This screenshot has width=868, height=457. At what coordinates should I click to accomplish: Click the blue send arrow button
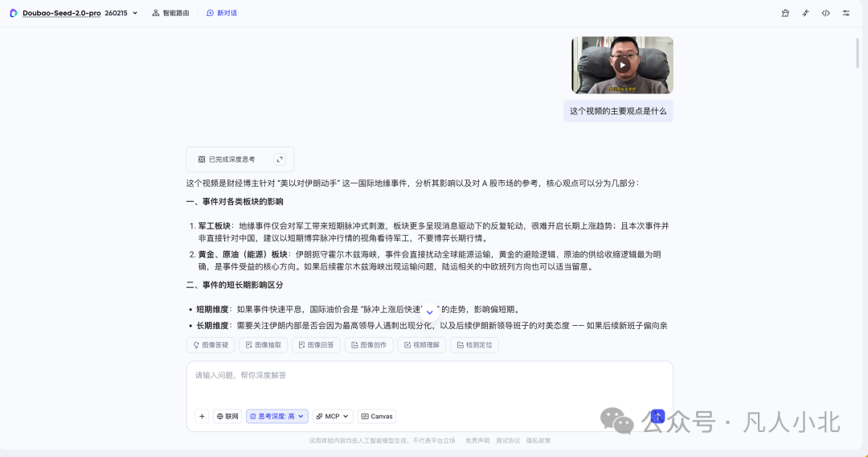[x=657, y=416]
